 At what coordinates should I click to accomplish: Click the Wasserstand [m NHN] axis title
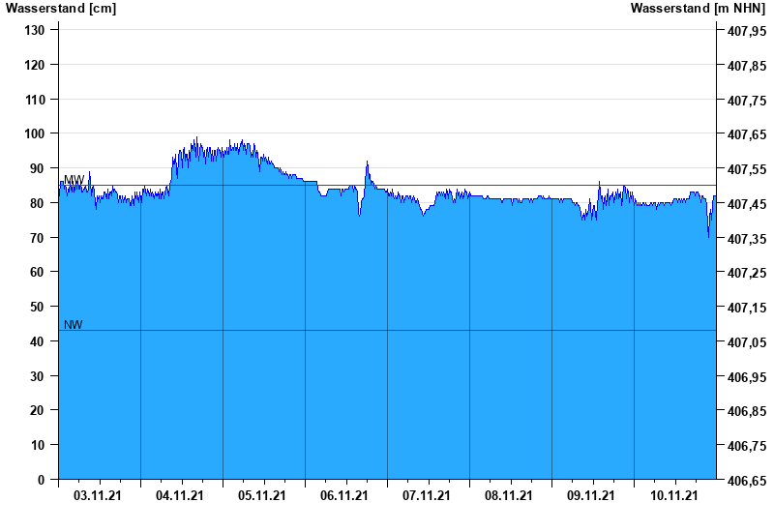coord(698,9)
